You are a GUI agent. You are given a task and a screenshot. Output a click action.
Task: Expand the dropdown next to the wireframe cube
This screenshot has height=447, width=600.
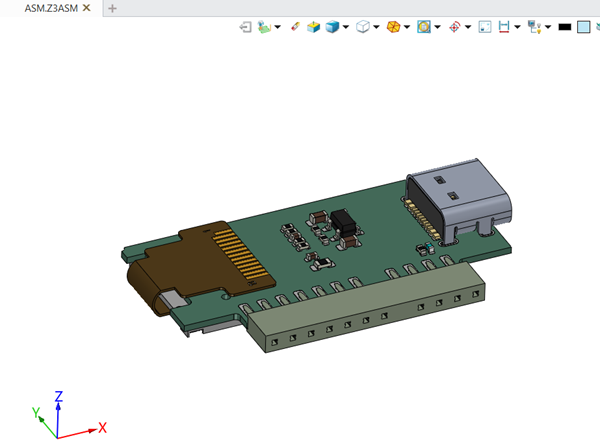point(376,27)
